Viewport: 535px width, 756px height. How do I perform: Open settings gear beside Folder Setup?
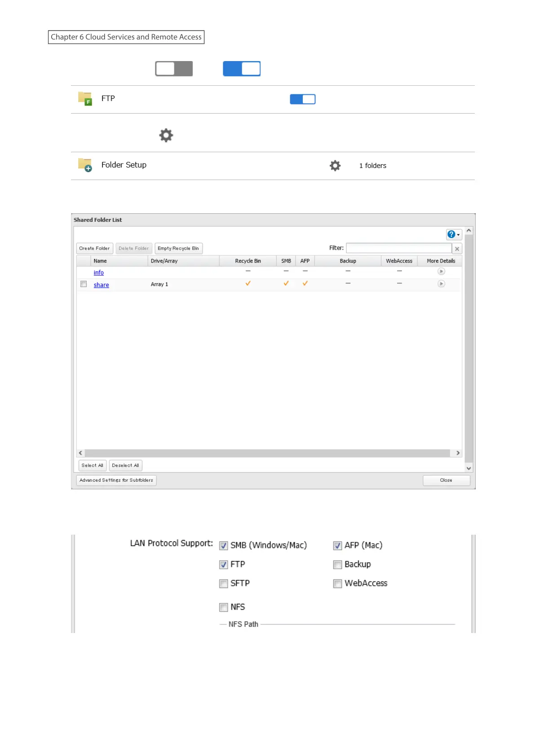335,166
